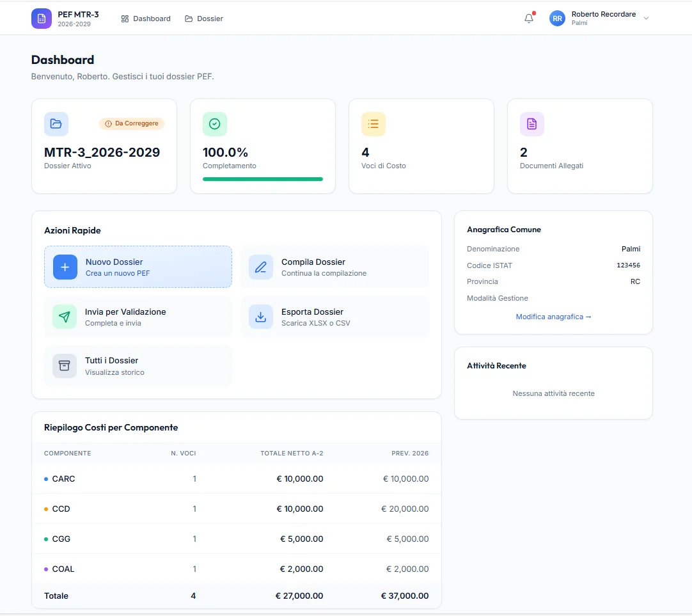The width and height of the screenshot is (692, 616).
Task: Click the blue dot beside CARC
Action: point(46,478)
